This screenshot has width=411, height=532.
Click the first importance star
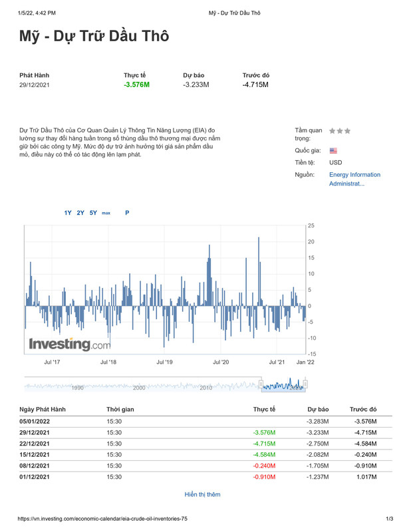coord(333,130)
